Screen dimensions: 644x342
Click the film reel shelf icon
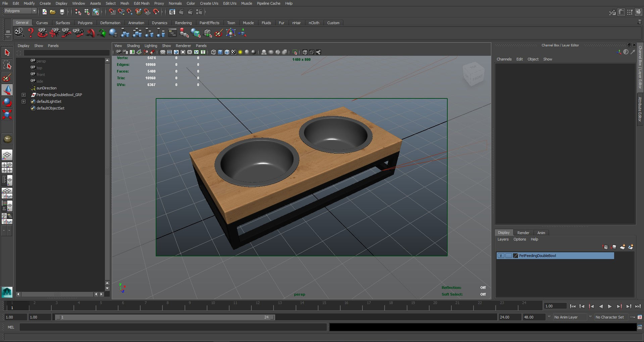pos(19,33)
